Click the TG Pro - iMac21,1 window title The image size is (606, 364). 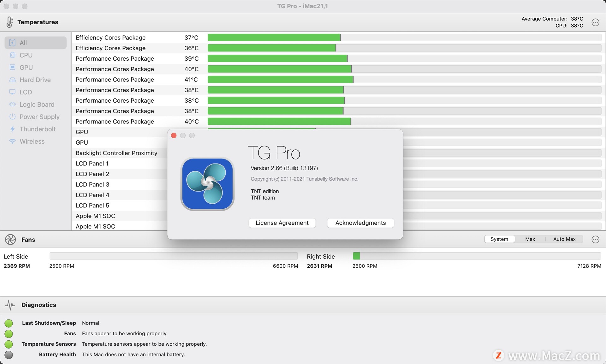click(302, 6)
